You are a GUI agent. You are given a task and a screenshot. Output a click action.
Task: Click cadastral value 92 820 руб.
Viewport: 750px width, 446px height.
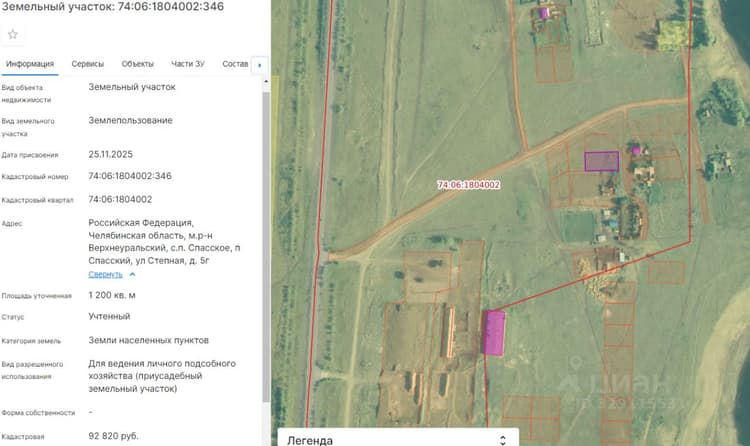pos(113,436)
